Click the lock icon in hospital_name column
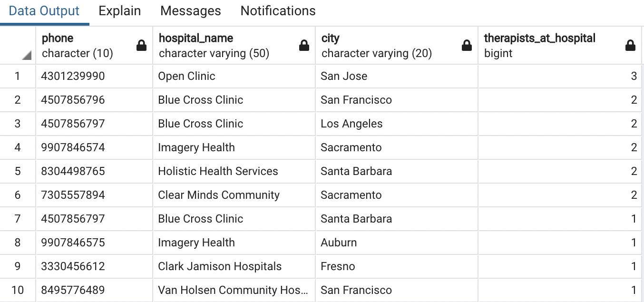Viewport: 644px width, 302px height. pyautogui.click(x=304, y=46)
